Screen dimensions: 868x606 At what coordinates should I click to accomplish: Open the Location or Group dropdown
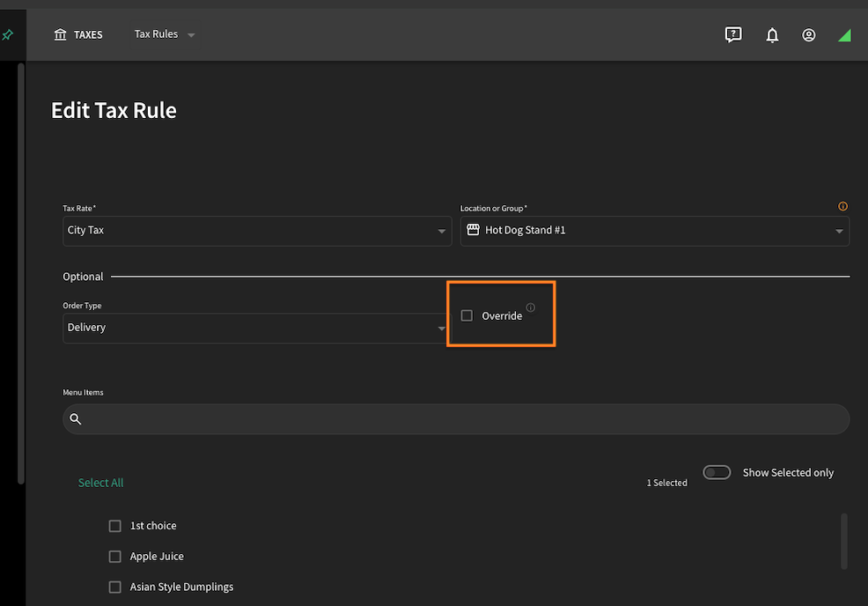coord(654,231)
